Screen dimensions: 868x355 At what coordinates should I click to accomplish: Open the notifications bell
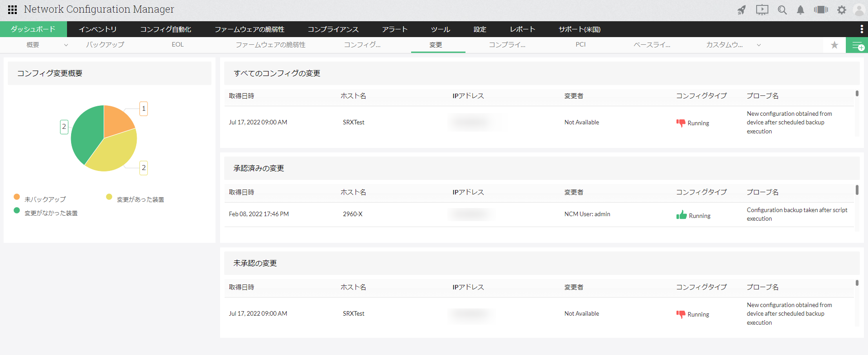tap(801, 10)
